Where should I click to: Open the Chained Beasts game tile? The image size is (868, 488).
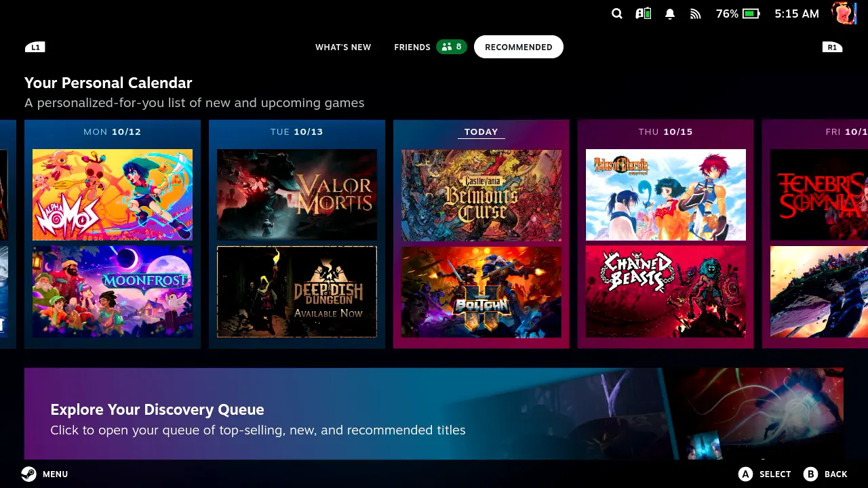click(x=666, y=292)
